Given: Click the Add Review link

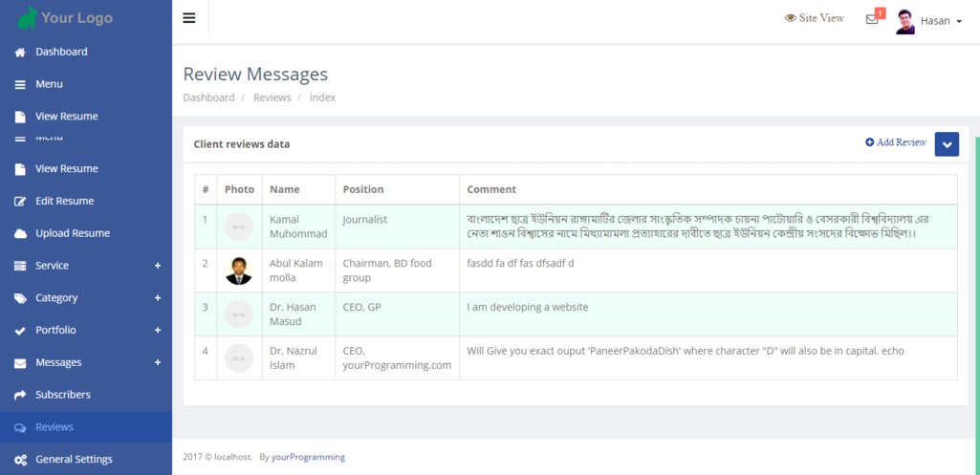Looking at the screenshot, I should point(896,142).
